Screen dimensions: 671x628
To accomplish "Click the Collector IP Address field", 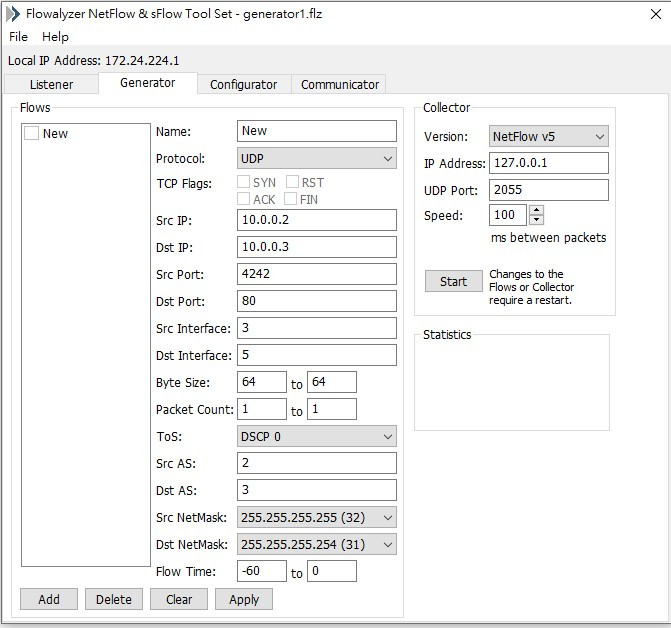I will point(549,163).
